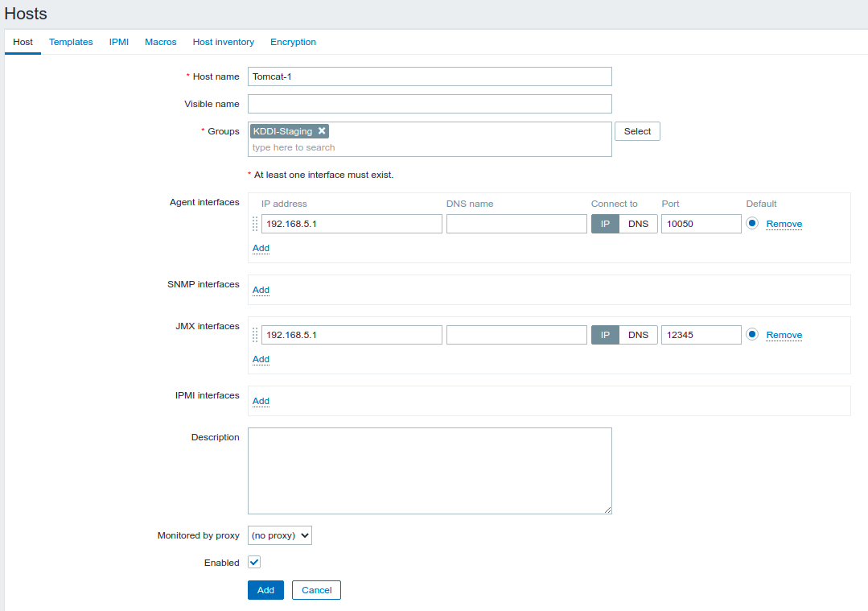Click Add to create the host
868x611 pixels.
click(x=265, y=589)
